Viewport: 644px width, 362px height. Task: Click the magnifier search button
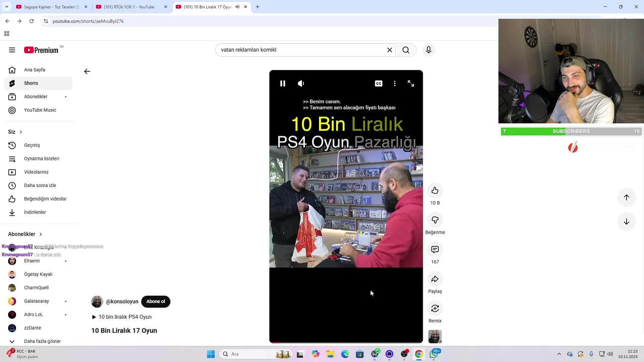tap(406, 50)
